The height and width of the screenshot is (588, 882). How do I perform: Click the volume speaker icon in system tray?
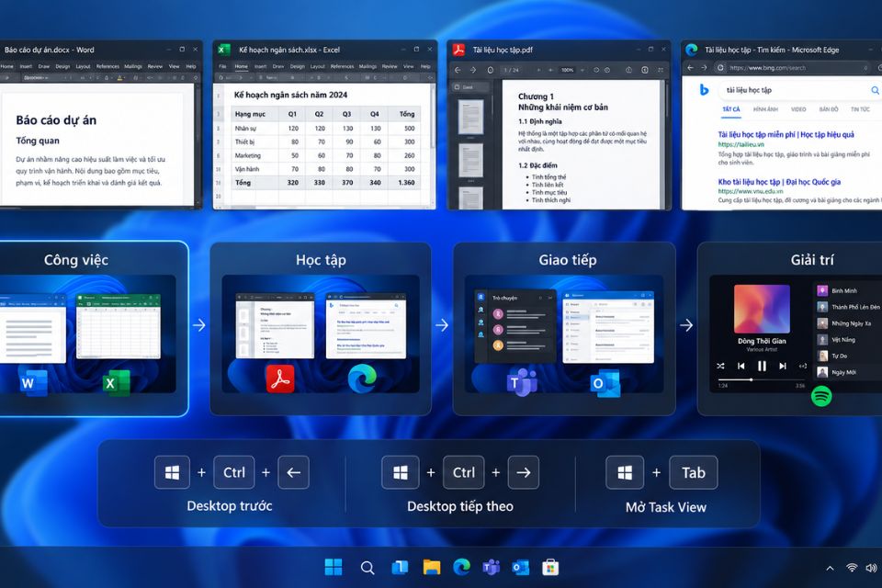pos(871,568)
